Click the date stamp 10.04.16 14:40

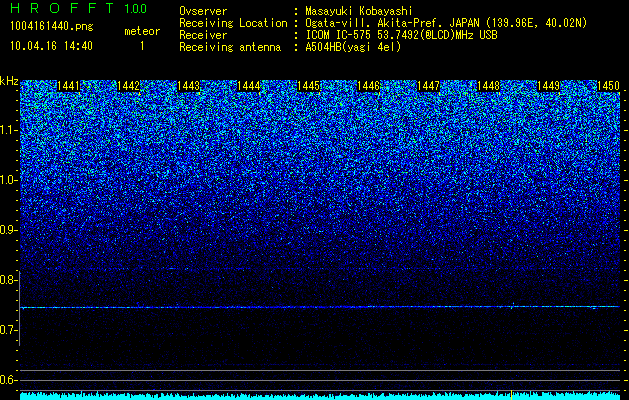click(x=51, y=46)
